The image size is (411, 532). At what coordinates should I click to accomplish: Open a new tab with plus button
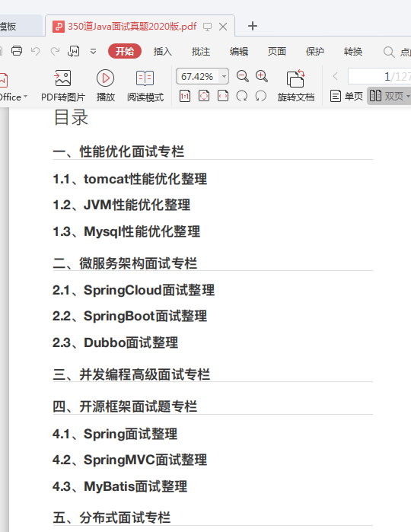pos(253,26)
